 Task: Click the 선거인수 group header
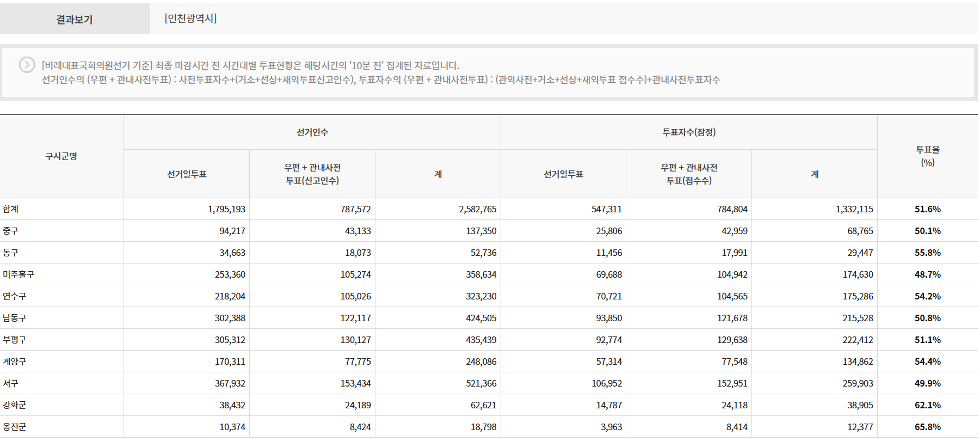[312, 132]
